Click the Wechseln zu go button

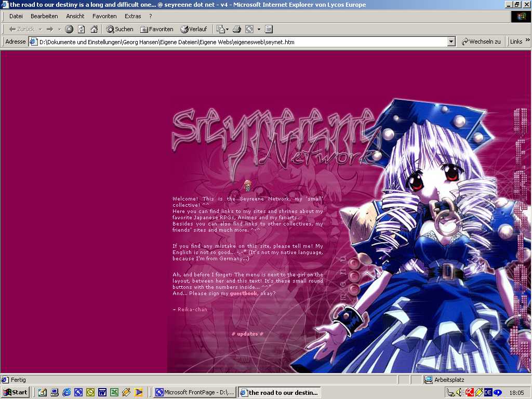tap(481, 42)
